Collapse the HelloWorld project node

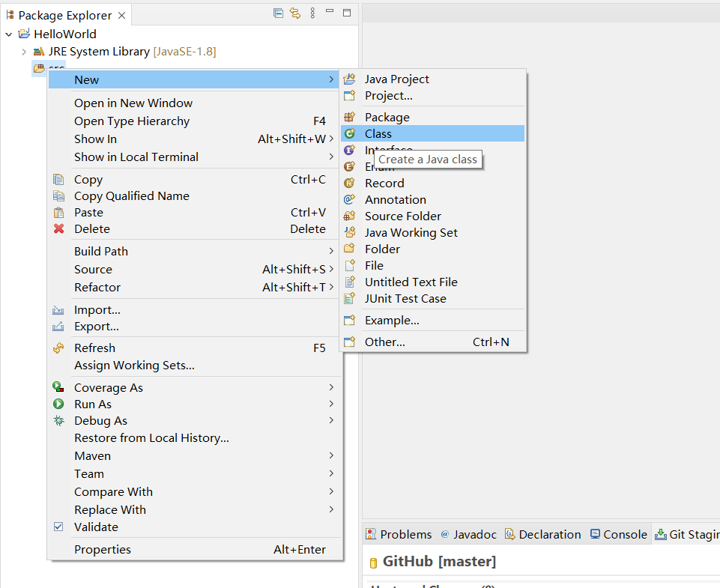9,34
